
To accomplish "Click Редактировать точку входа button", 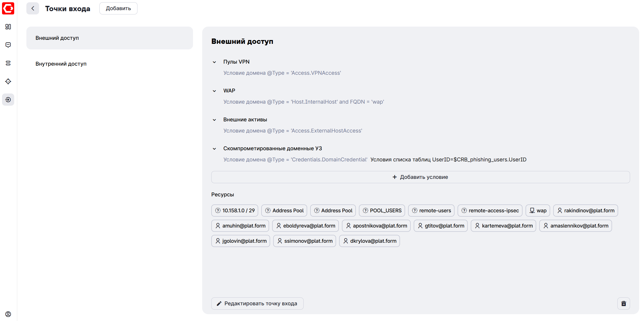I will 257,304.
